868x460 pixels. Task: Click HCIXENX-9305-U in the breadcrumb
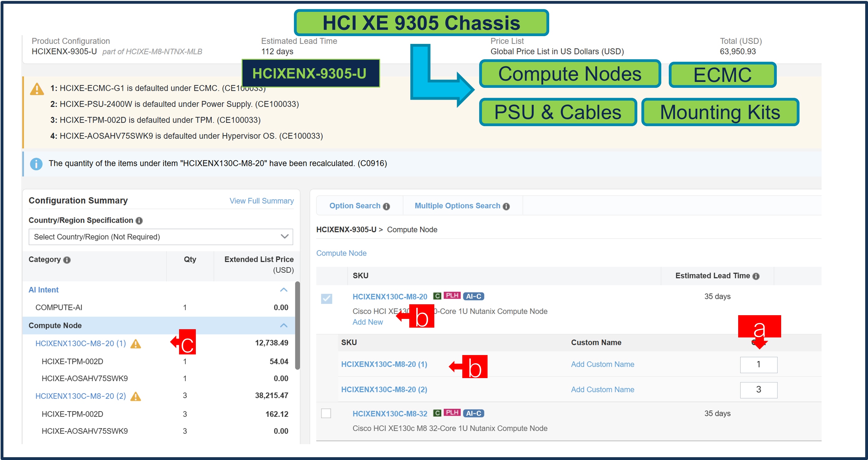coord(346,230)
